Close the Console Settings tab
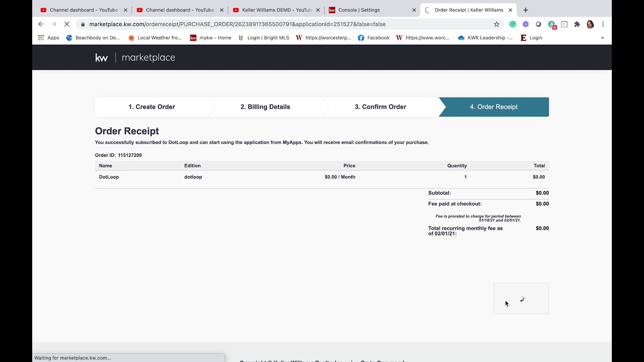Viewport: 644px width, 362px height. 414,10
